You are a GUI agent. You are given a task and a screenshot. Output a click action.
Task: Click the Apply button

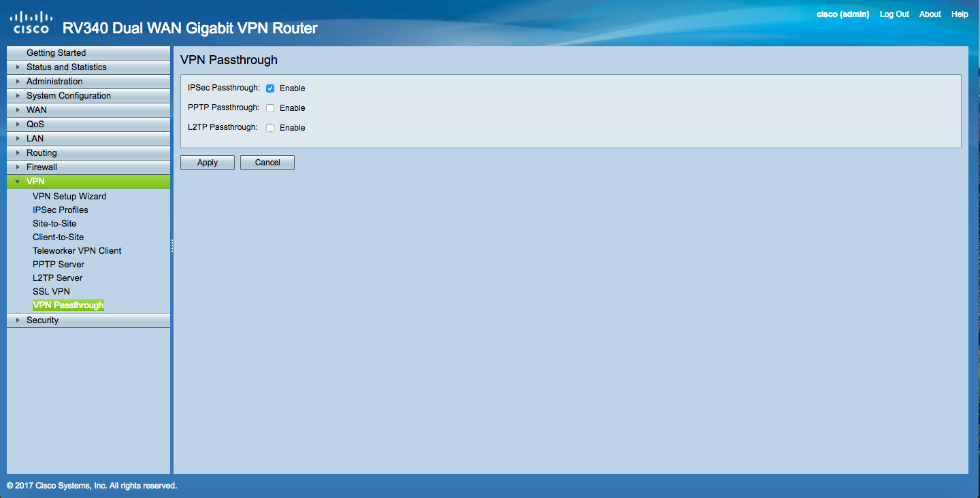pyautogui.click(x=208, y=163)
